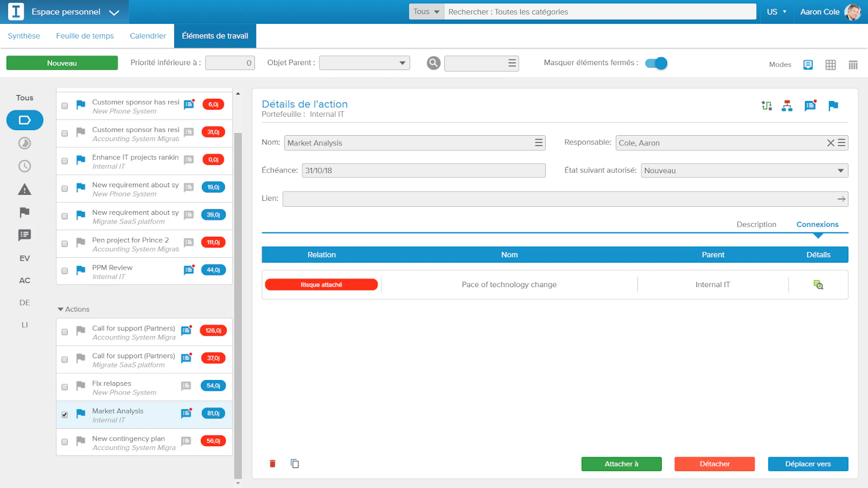Check the PPM Review checkbox
The width and height of the screenshot is (868, 488).
[x=65, y=271]
